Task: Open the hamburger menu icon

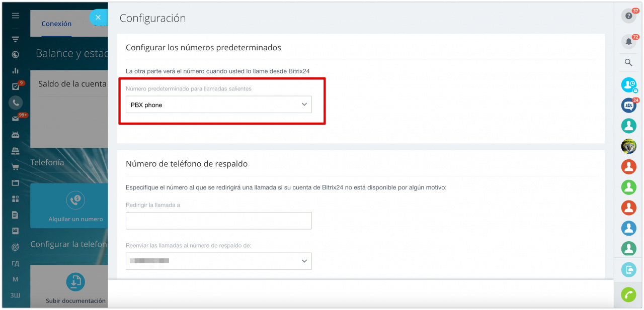Action: 16,16
